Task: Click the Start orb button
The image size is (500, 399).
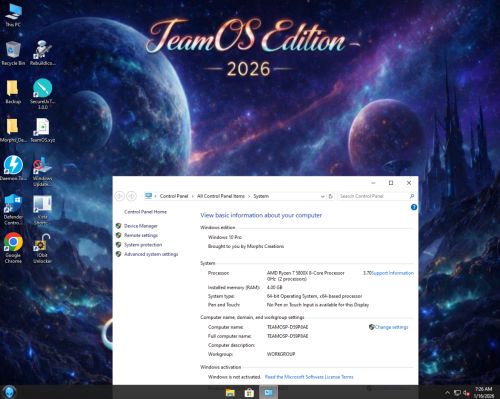Action: tap(9, 392)
